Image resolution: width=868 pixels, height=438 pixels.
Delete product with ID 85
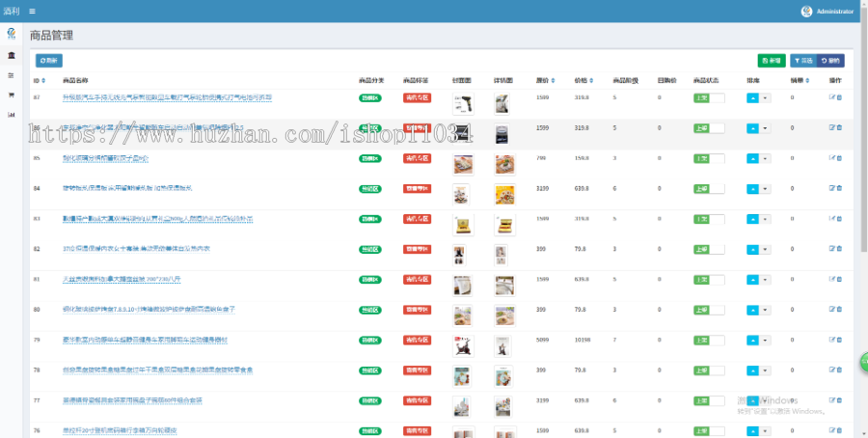[839, 158]
